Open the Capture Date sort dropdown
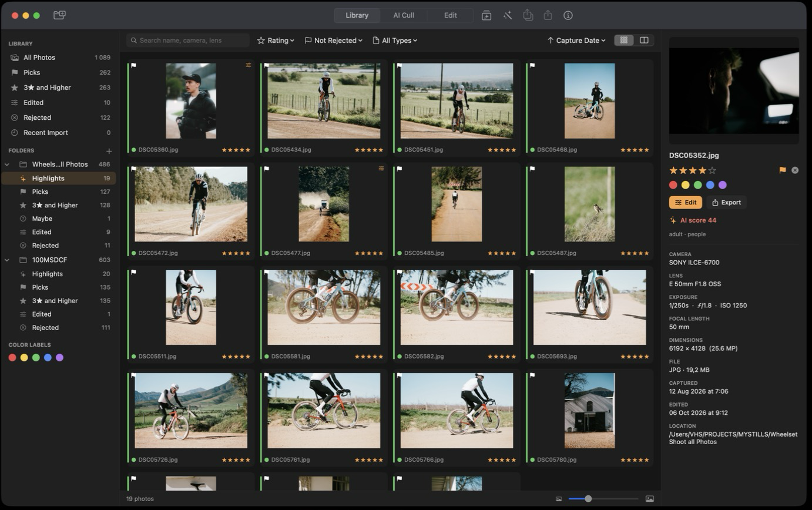The image size is (812, 510). point(576,41)
